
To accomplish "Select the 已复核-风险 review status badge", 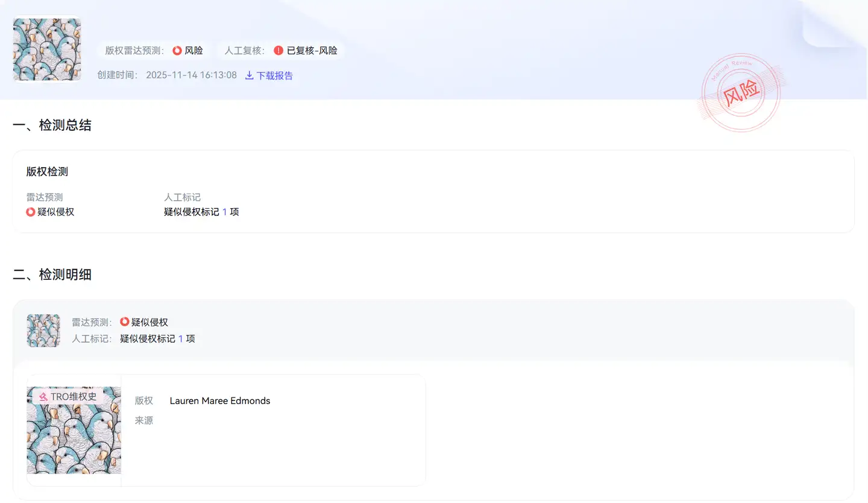I will point(306,51).
